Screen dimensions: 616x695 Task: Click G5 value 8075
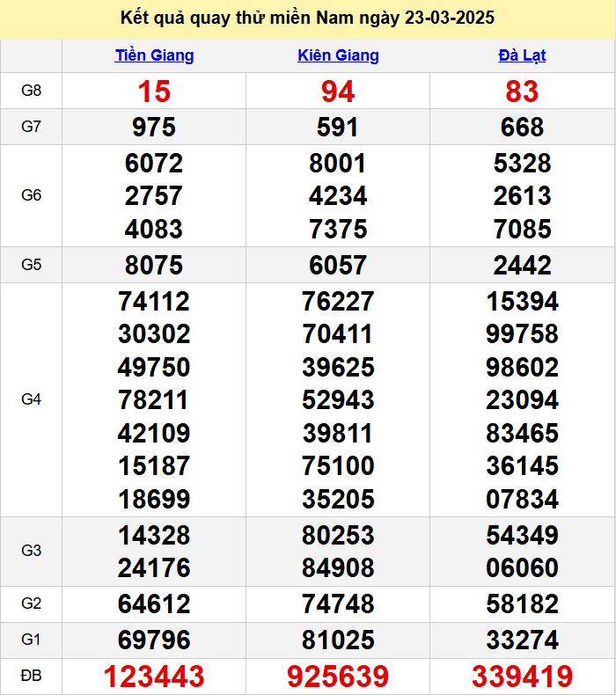coord(154,265)
